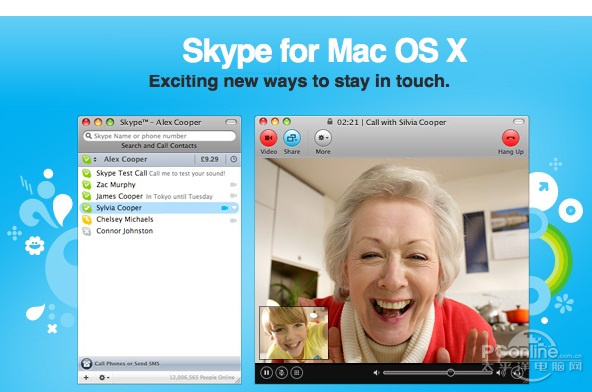The width and height of the screenshot is (592, 392).
Task: Click the video icon beside James Cooper
Action: pyautogui.click(x=234, y=196)
